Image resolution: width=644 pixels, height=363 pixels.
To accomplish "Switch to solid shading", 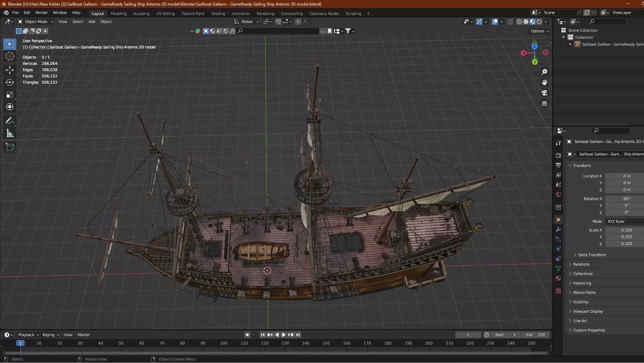I will coord(526,22).
